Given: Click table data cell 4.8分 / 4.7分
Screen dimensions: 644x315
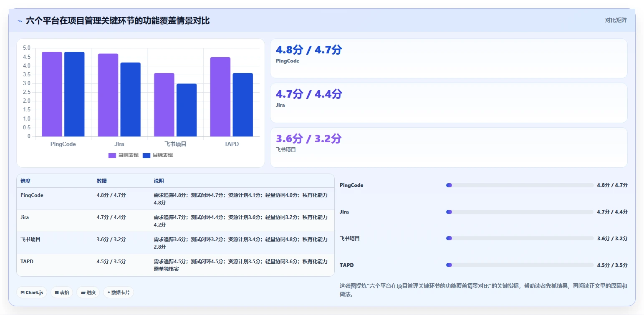Looking at the screenshot, I should pyautogui.click(x=111, y=195).
